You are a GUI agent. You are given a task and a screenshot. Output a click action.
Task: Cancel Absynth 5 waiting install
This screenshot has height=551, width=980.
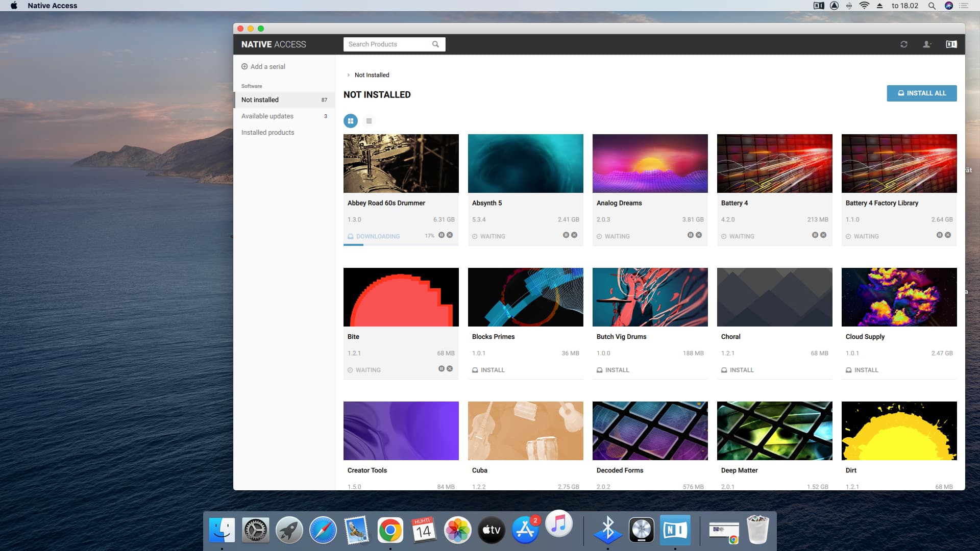(574, 235)
